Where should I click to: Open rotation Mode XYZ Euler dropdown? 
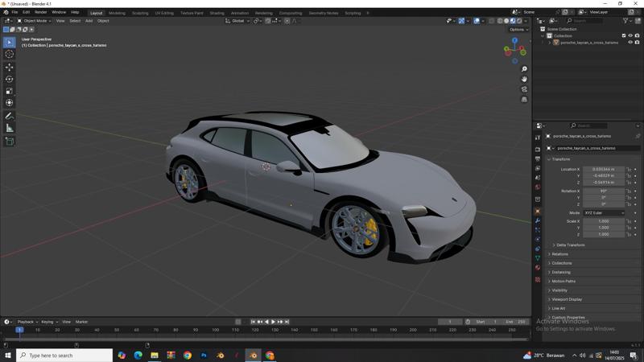coord(604,212)
